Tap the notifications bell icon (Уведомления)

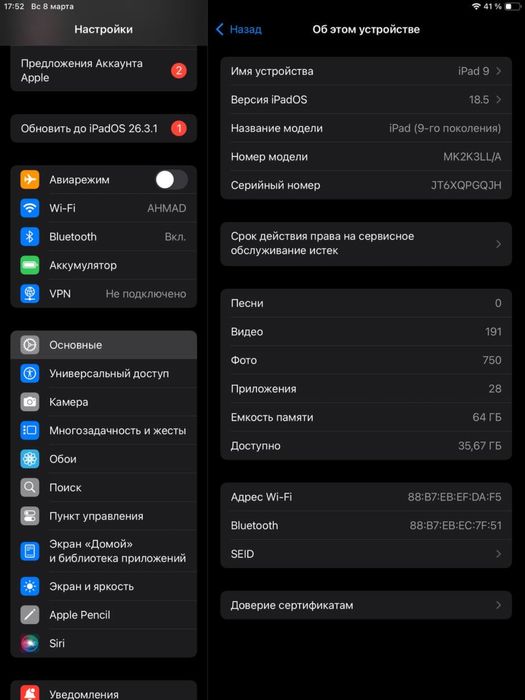(x=30, y=693)
